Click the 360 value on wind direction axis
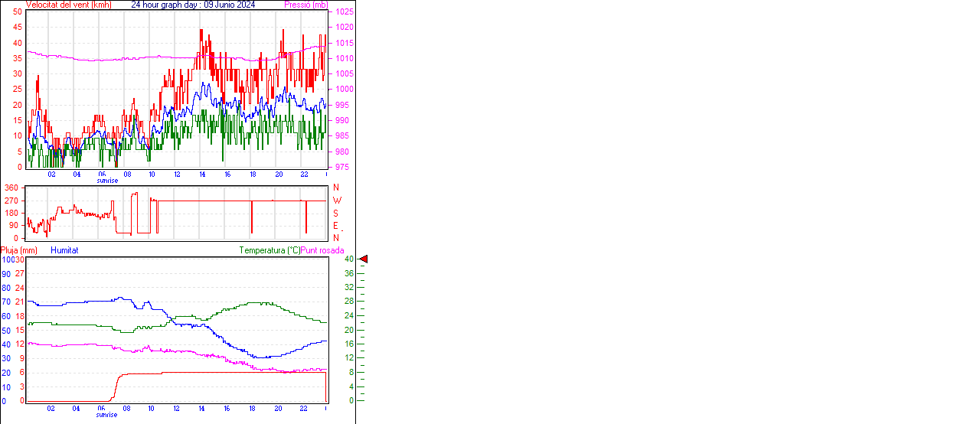980x424 pixels. tap(12, 188)
